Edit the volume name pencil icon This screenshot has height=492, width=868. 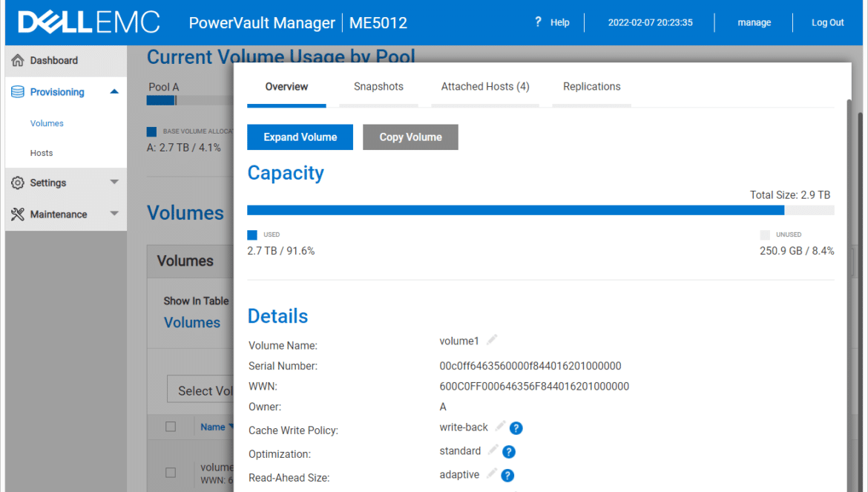(492, 340)
